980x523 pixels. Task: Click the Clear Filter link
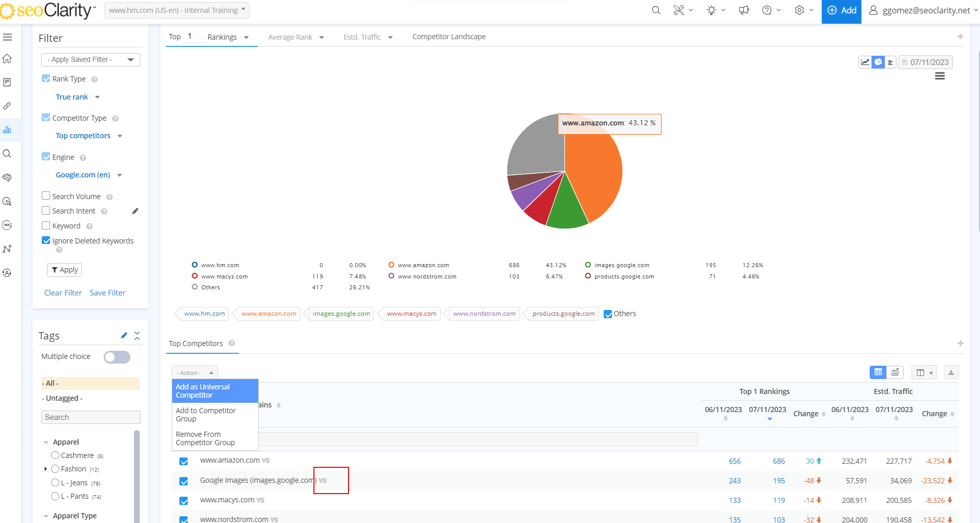pos(63,293)
